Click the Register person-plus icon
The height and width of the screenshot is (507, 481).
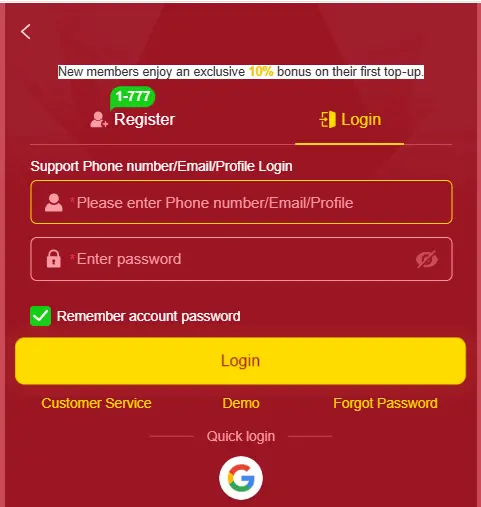[x=99, y=120]
